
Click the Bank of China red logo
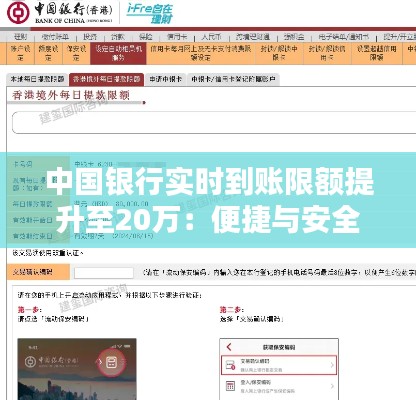pyautogui.click(x=18, y=13)
